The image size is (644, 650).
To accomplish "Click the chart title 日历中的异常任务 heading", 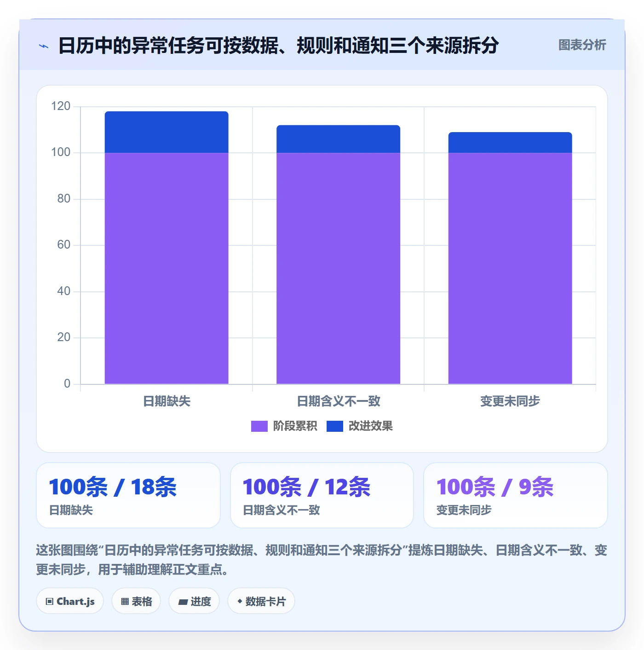I will [x=278, y=46].
